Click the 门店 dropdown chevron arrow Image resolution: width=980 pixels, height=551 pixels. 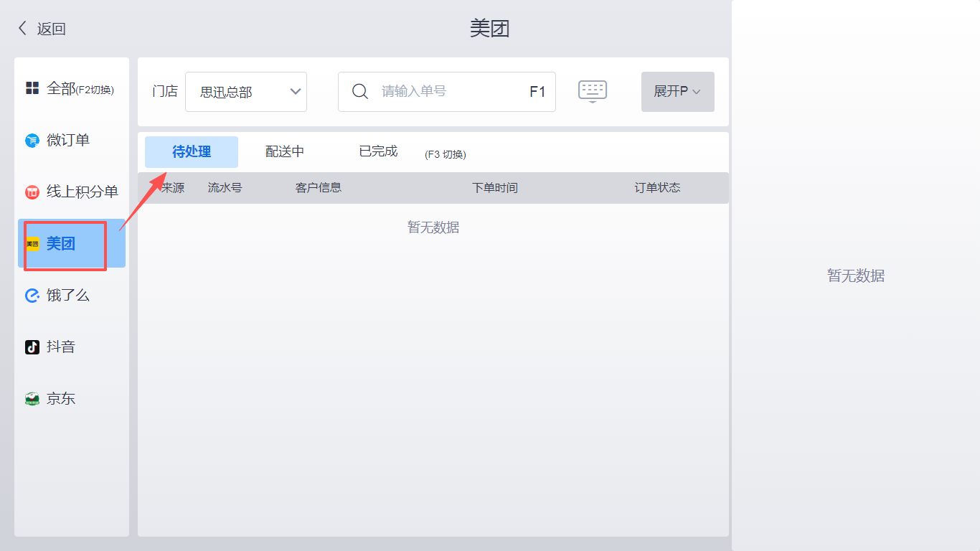(295, 91)
